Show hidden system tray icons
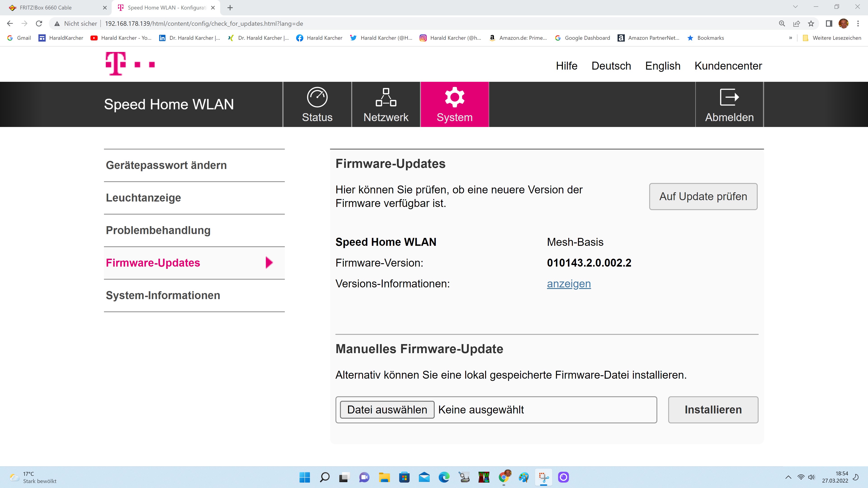The height and width of the screenshot is (488, 868). click(x=788, y=477)
